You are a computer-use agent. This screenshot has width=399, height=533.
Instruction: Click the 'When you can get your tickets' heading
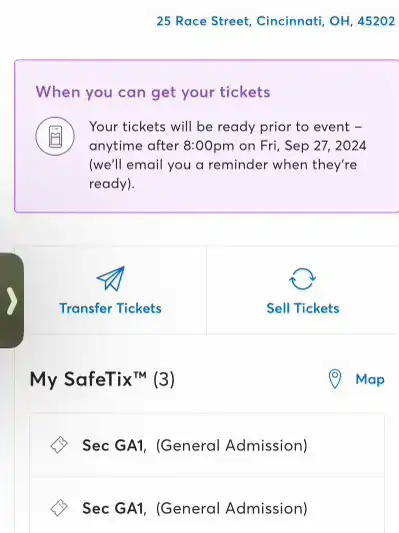pos(153,92)
